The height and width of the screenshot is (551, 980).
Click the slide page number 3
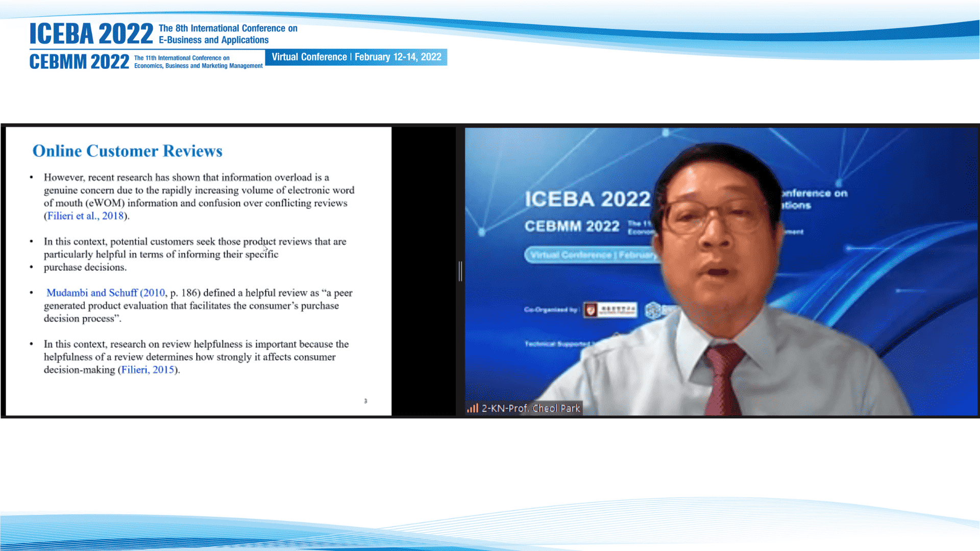click(x=365, y=401)
